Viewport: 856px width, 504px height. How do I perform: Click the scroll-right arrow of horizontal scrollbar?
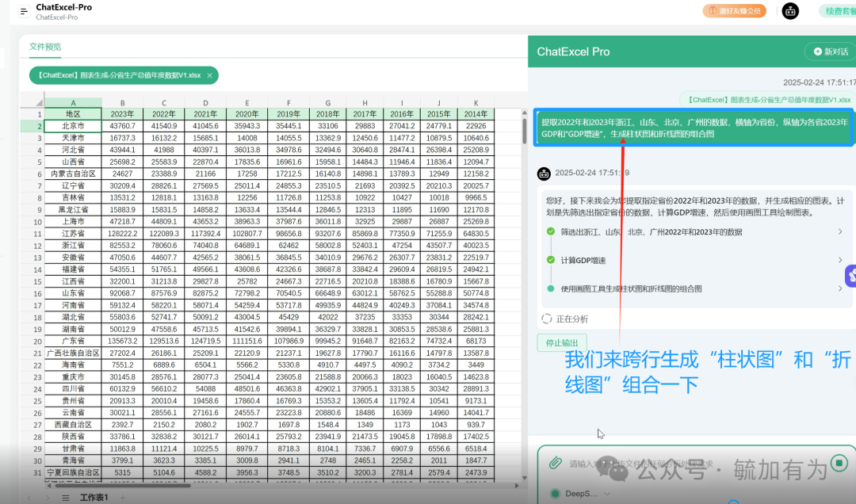click(517, 485)
